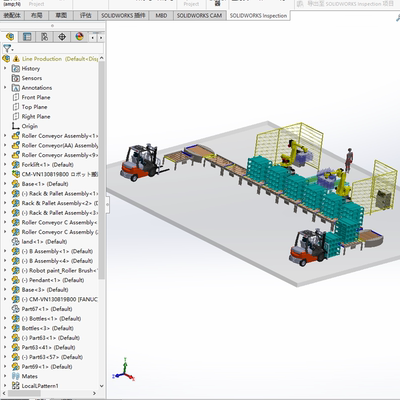Select (-) CM-VN130819800 [FANUC row
Image resolution: width=400 pixels, height=400 pixels.
(60, 299)
